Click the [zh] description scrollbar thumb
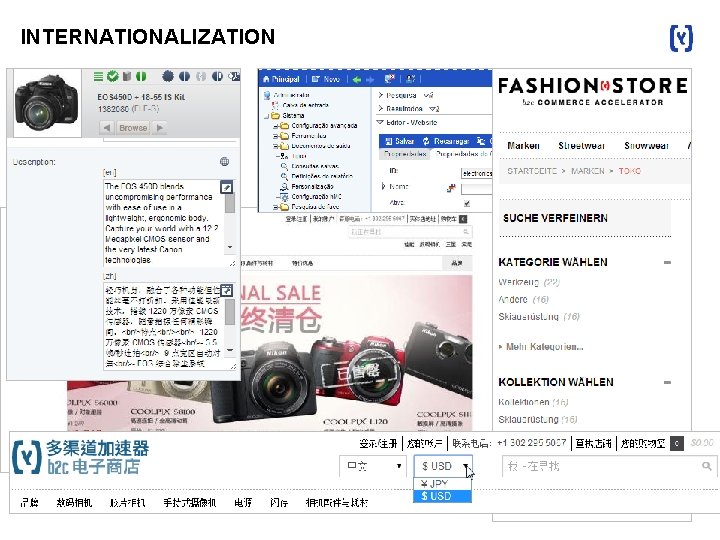This screenshot has width=720, height=540. click(x=230, y=312)
